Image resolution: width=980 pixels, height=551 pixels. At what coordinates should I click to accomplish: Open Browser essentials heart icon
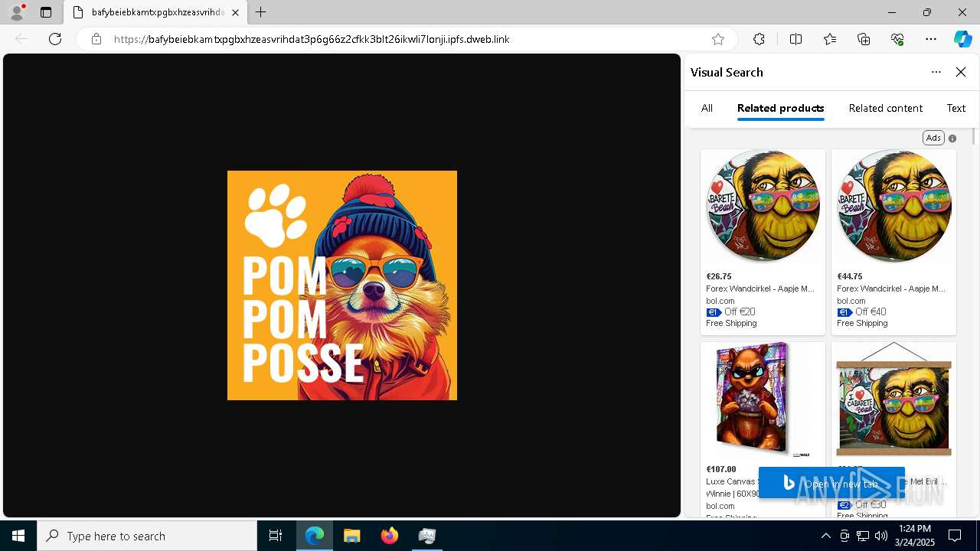point(897,39)
